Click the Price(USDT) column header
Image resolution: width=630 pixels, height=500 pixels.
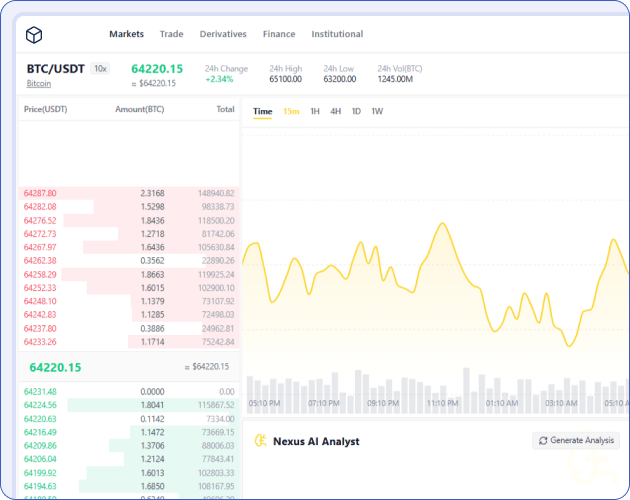45,109
